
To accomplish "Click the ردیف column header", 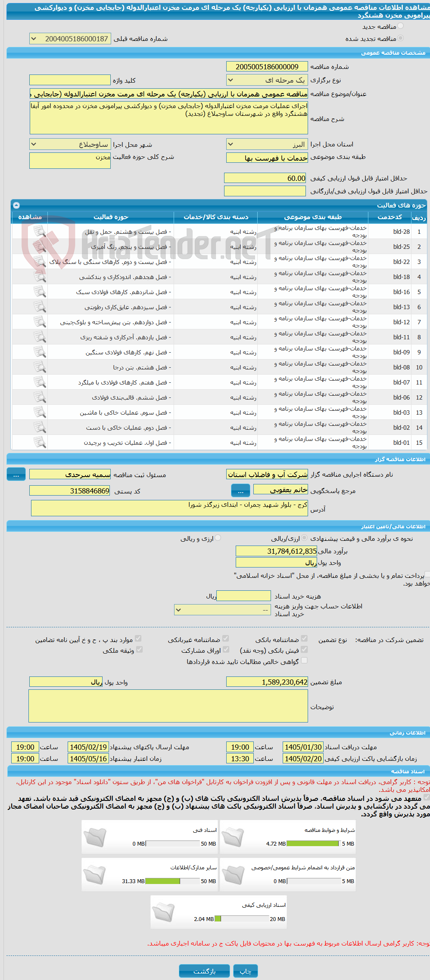I will pyautogui.click(x=419, y=217).
